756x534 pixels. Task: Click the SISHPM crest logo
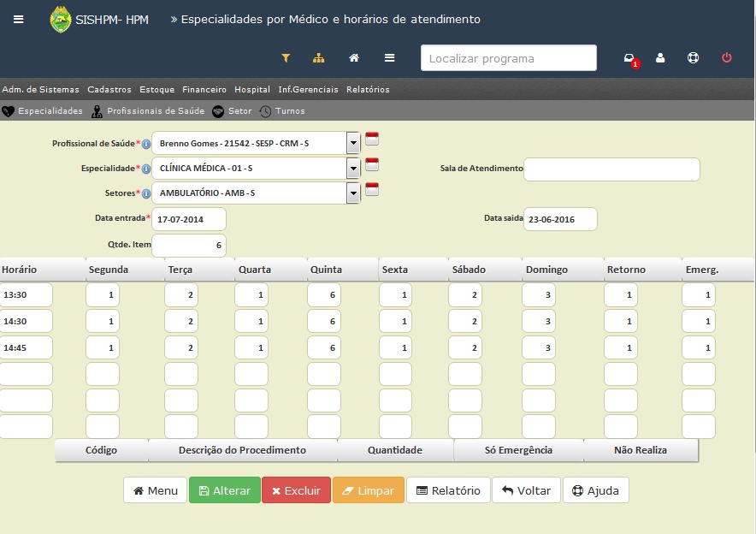[x=60, y=20]
